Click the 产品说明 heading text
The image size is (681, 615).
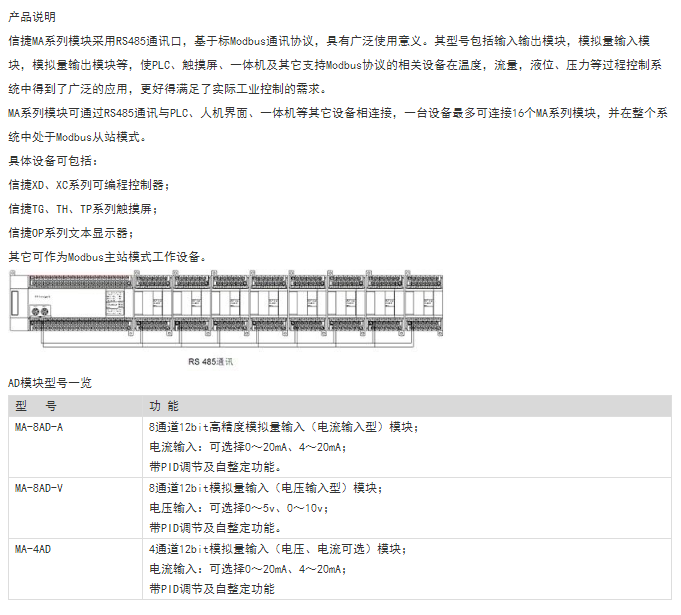pos(32,17)
